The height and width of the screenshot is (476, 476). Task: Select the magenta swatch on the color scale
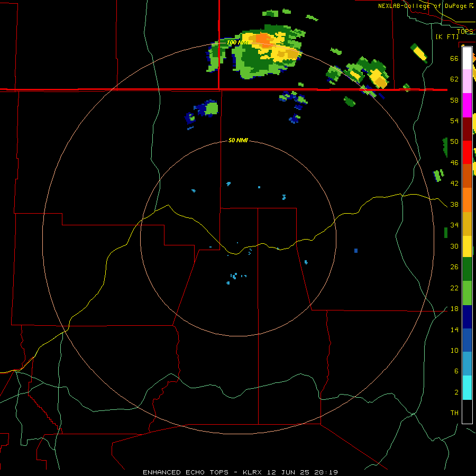(x=467, y=105)
